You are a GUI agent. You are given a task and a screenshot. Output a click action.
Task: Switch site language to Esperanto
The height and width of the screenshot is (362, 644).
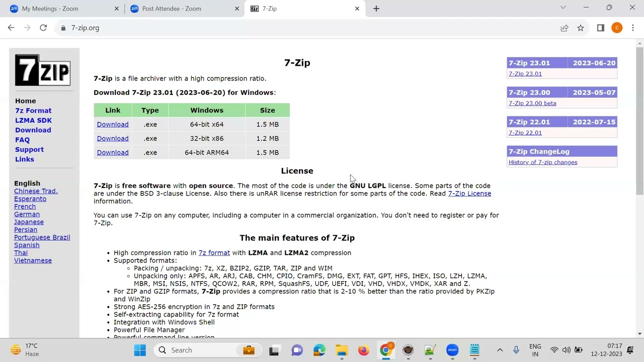click(x=30, y=199)
